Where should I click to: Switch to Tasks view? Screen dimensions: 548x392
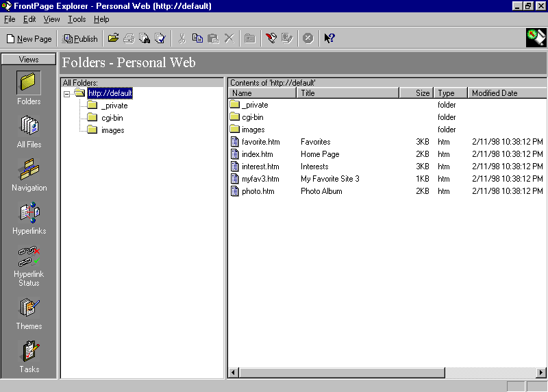point(29,356)
